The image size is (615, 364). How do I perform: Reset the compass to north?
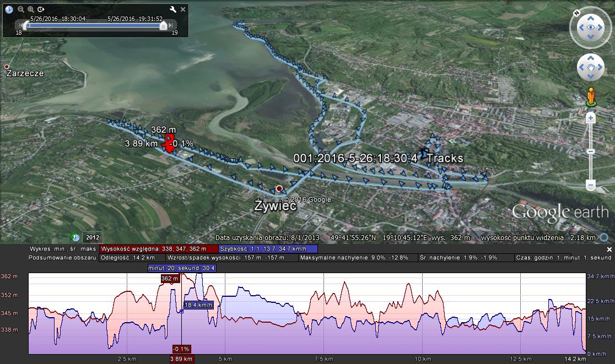point(576,13)
